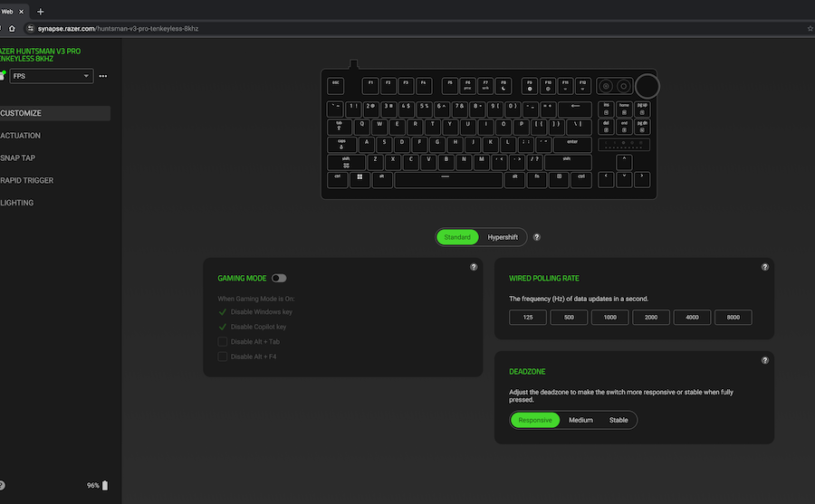The image size is (815, 504).
Task: Select the tab key on the keyboard
Action: coord(339,127)
